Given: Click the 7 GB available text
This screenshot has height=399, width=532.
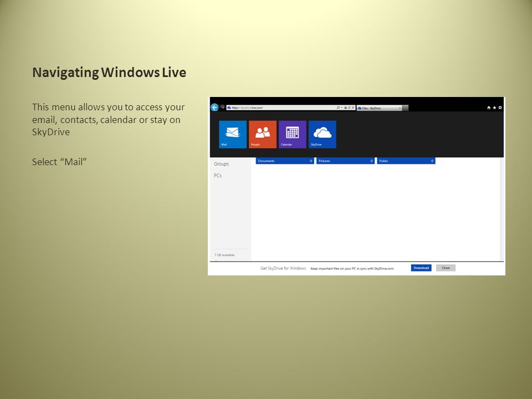Looking at the screenshot, I should (x=224, y=255).
